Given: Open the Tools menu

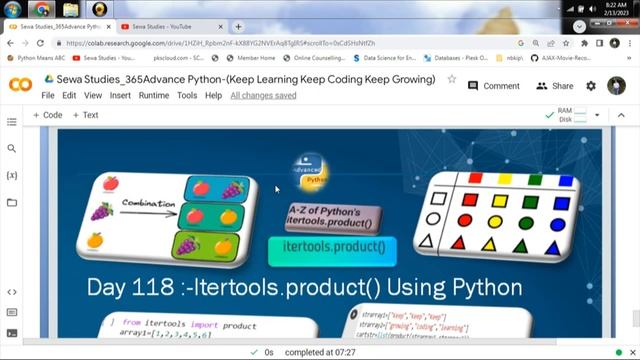Looking at the screenshot, I should [x=187, y=95].
